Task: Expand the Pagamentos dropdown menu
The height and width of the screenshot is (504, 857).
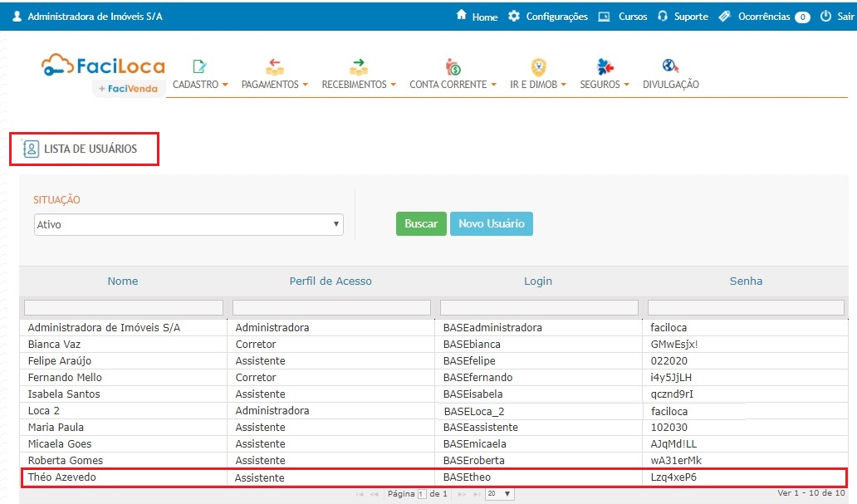Action: pos(274,85)
